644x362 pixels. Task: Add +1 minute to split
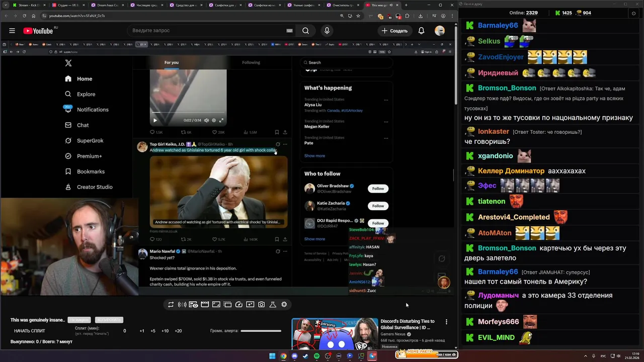(142, 331)
